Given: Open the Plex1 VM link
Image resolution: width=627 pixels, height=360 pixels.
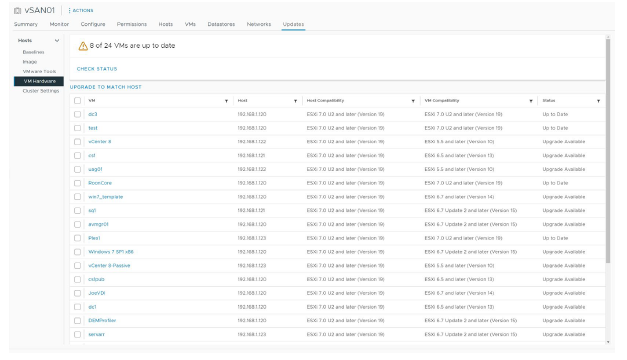Looking at the screenshot, I should pyautogui.click(x=94, y=238).
